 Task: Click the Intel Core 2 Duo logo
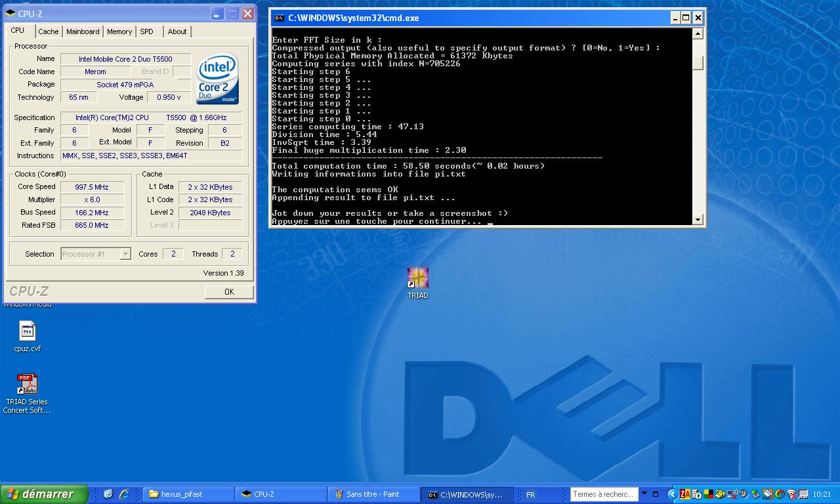pos(217,79)
